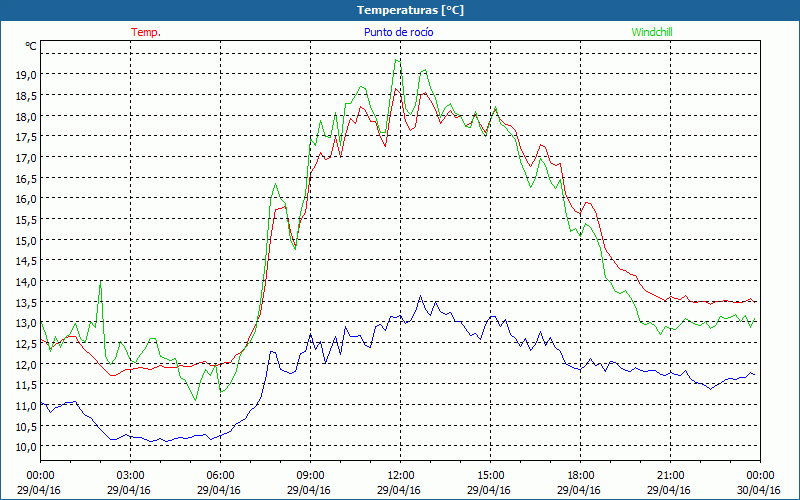The height and width of the screenshot is (500, 800).
Task: Click the 19,0 axis value
Action: [x=27, y=74]
